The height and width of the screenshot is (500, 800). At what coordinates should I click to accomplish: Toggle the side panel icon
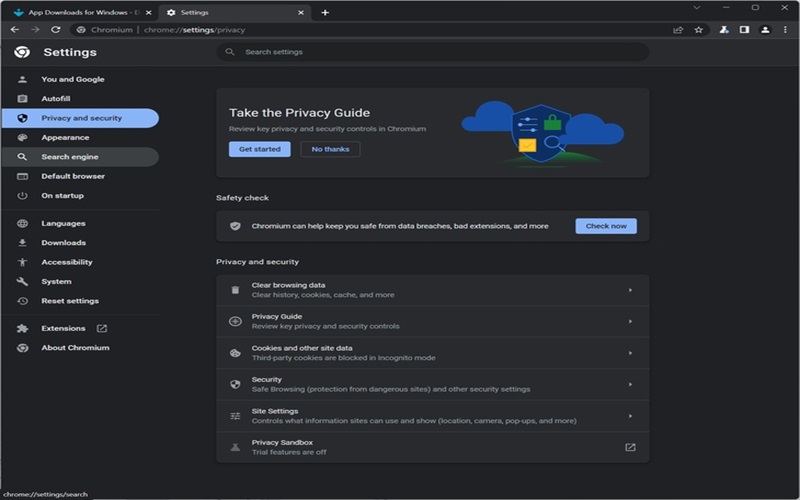pos(744,30)
